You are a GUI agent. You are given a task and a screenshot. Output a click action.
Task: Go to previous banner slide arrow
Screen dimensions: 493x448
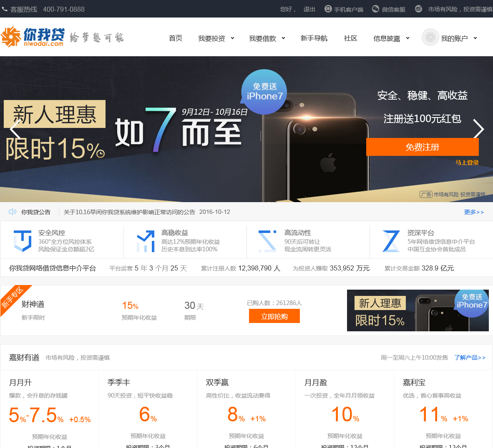tap(15, 129)
